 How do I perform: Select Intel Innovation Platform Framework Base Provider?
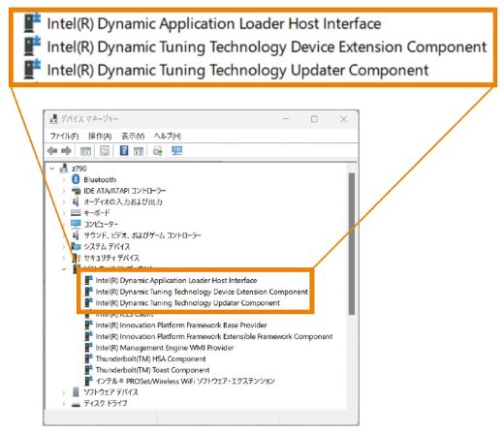pyautogui.click(x=181, y=325)
